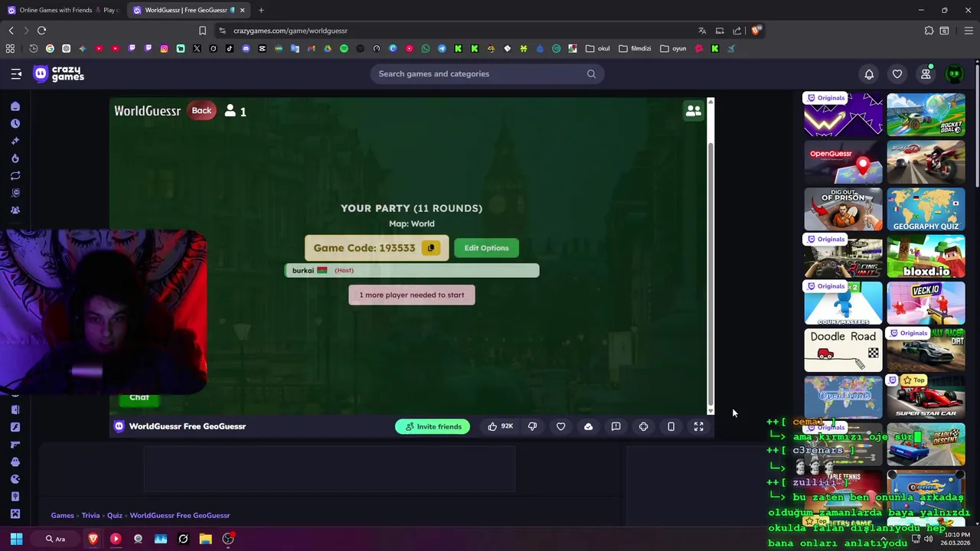Click the Quiz breadcrumb link
Screen dimensions: 980x551
pos(114,516)
